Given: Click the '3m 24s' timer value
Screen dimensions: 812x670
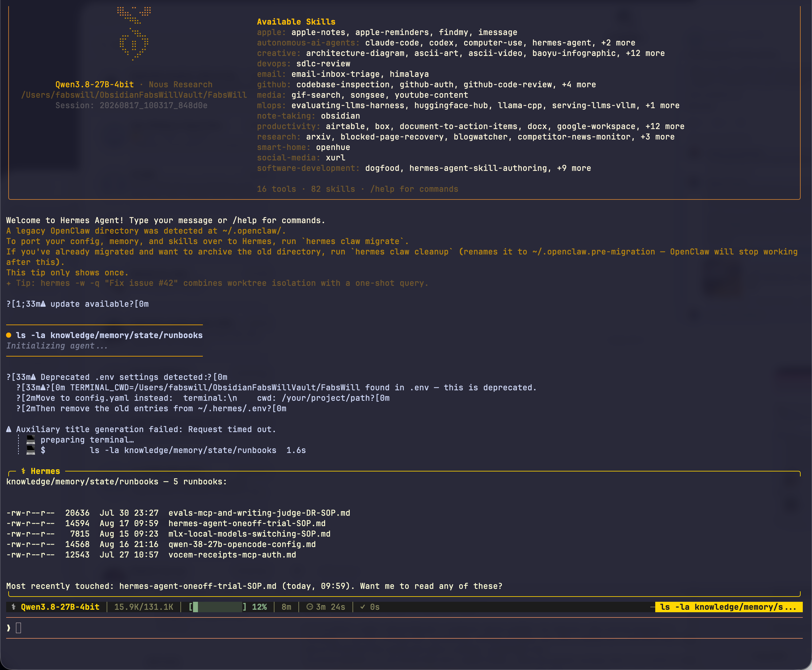Looking at the screenshot, I should 330,607.
